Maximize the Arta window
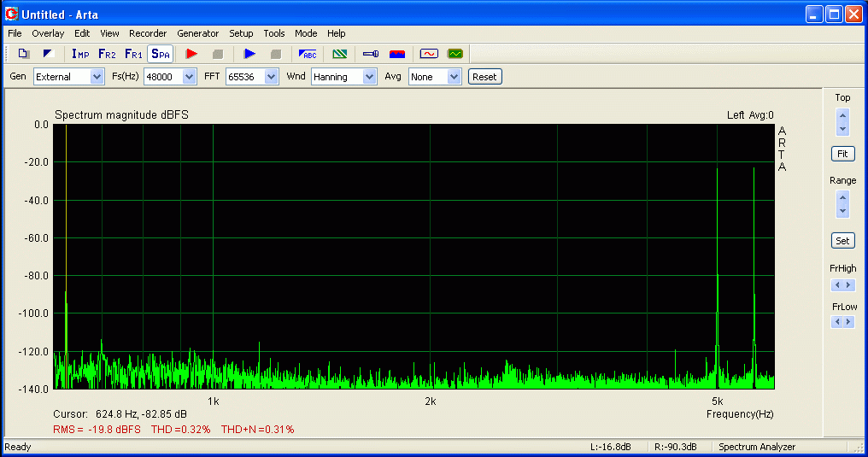The width and height of the screenshot is (868, 457). point(834,14)
